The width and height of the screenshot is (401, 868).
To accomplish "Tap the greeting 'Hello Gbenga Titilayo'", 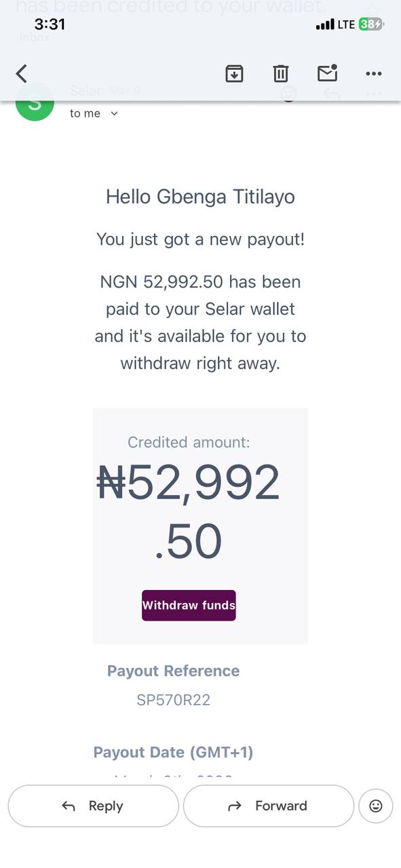I will 199,197.
